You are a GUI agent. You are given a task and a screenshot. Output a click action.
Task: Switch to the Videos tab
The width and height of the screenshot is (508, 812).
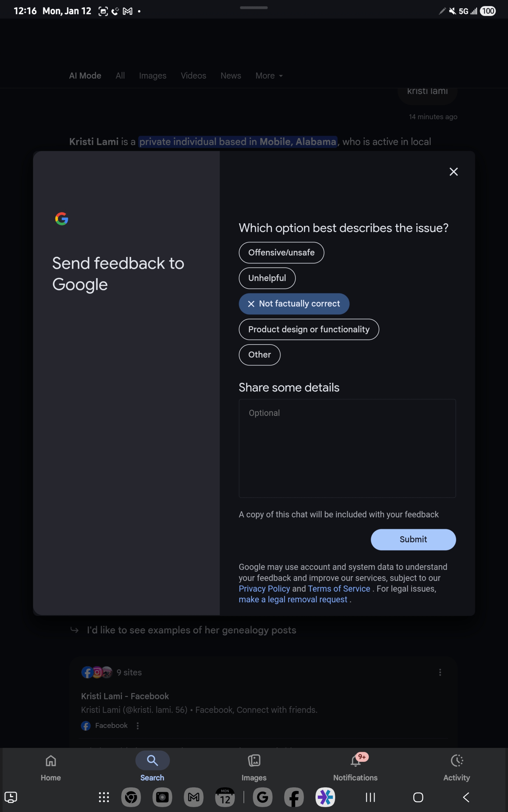[x=193, y=76]
